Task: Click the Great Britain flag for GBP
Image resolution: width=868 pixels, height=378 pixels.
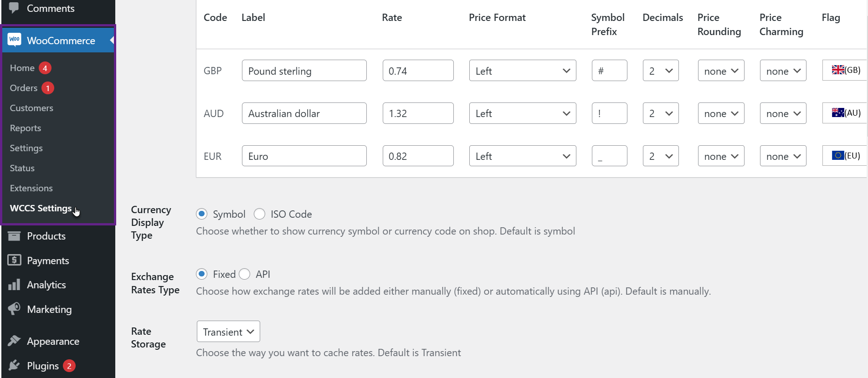Action: (838, 70)
